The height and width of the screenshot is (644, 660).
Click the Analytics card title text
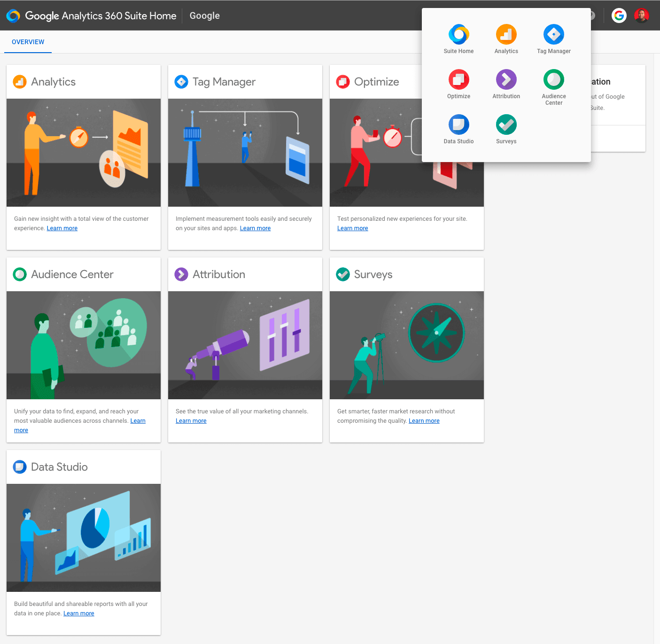pos(54,82)
